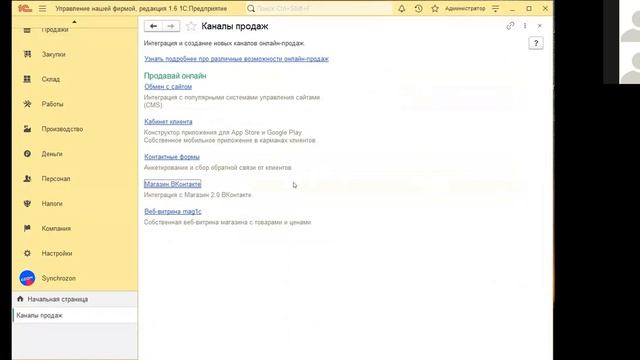Open service settings menu icon near Администратор

pos(496,8)
